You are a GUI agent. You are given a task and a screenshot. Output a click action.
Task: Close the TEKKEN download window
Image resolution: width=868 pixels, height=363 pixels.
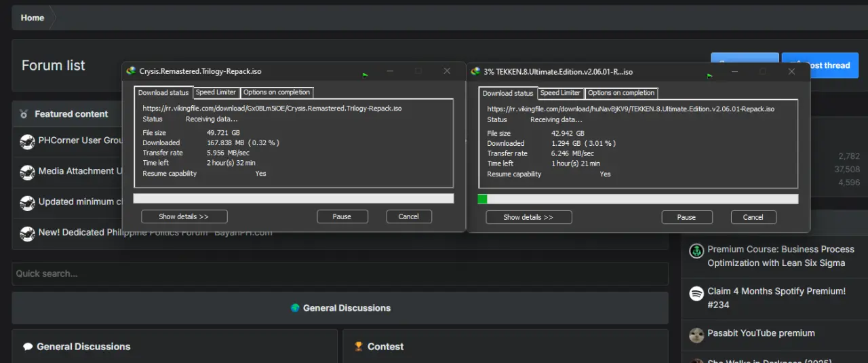tap(791, 71)
